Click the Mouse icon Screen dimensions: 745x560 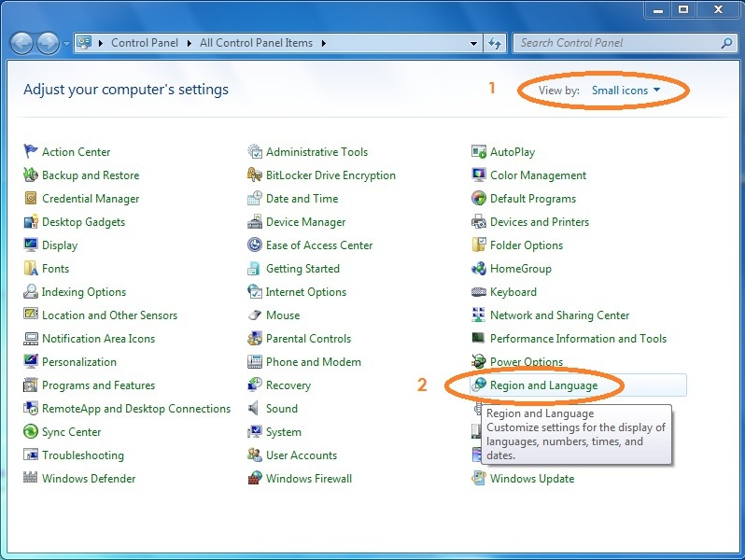pyautogui.click(x=255, y=315)
